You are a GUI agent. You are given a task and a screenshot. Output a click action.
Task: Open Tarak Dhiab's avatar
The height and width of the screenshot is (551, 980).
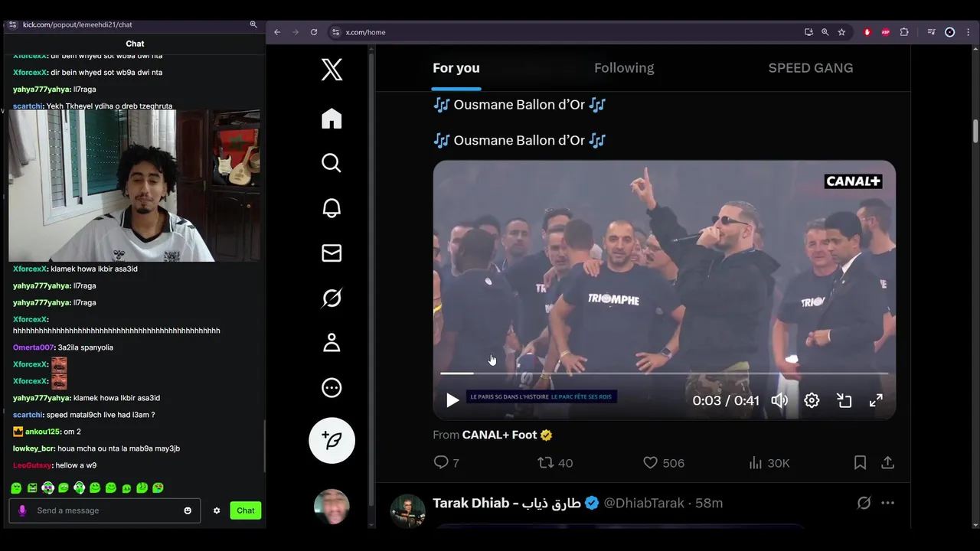(x=408, y=511)
